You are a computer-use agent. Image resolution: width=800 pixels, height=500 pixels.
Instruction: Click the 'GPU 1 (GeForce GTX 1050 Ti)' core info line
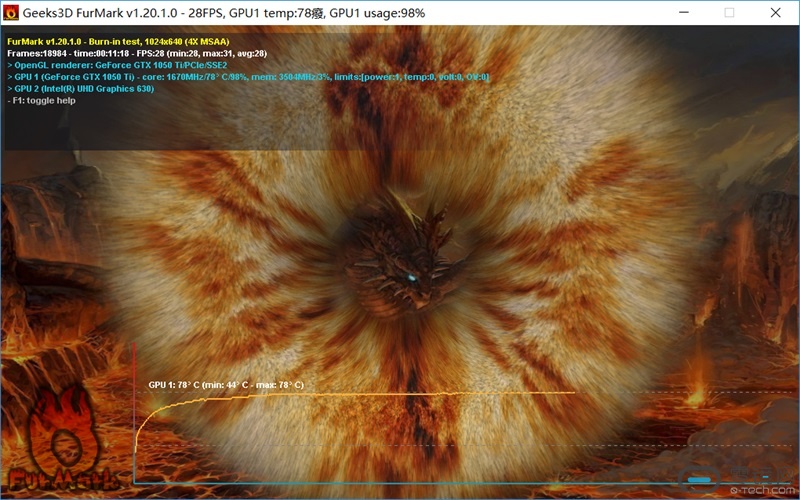pos(248,77)
